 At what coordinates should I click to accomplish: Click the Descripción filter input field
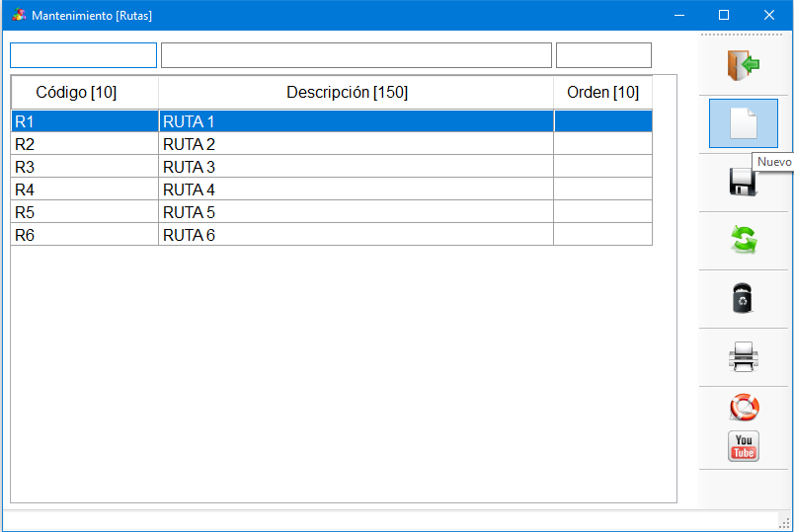[356, 55]
